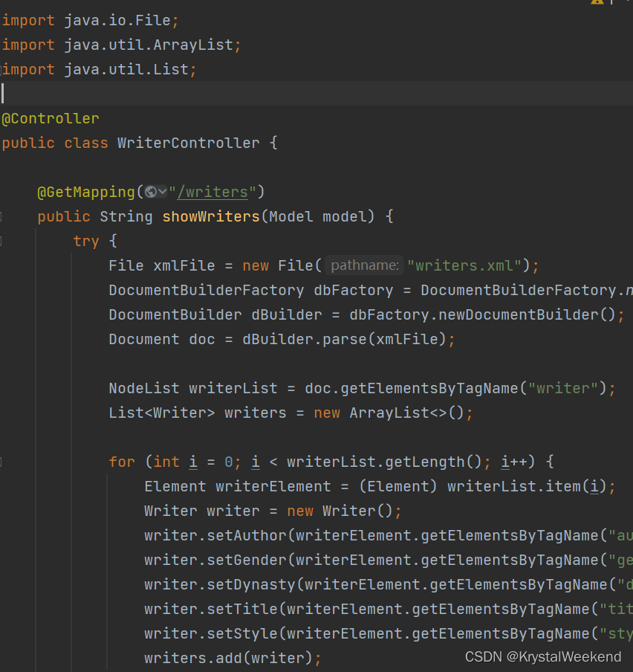Click the @Controller annotation
The width and height of the screenshot is (633, 672).
(51, 118)
